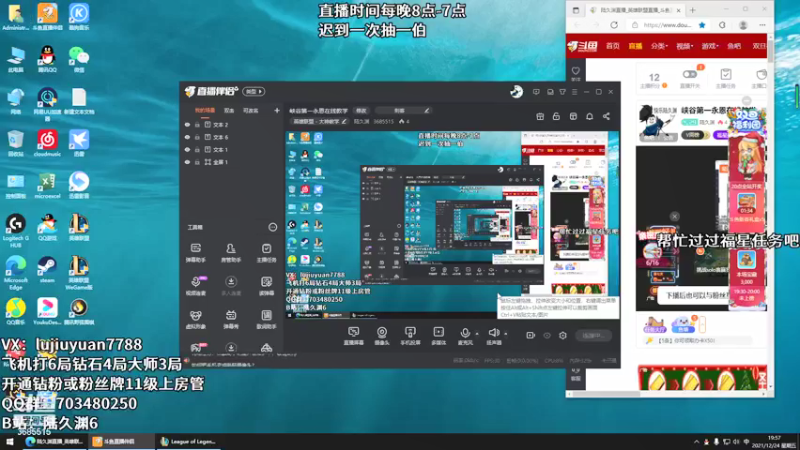800x450 pixels.
Task: Open new tab in Edge browser
Action: coord(692,10)
